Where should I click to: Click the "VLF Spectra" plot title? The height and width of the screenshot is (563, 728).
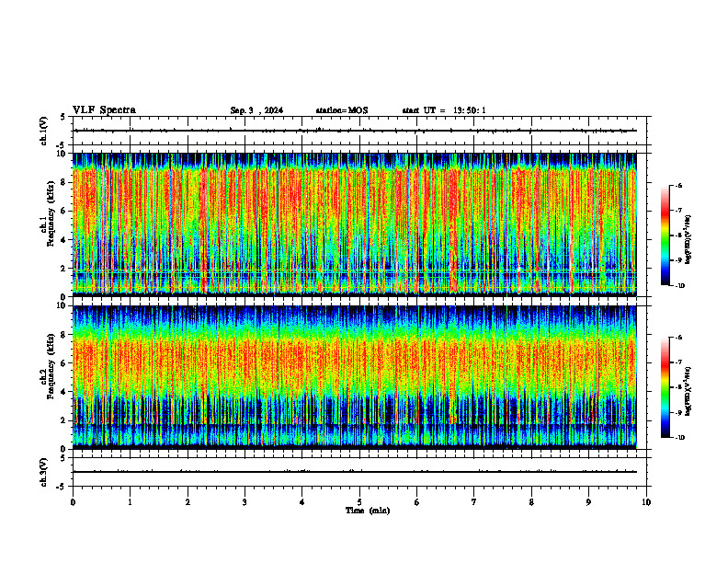(104, 110)
